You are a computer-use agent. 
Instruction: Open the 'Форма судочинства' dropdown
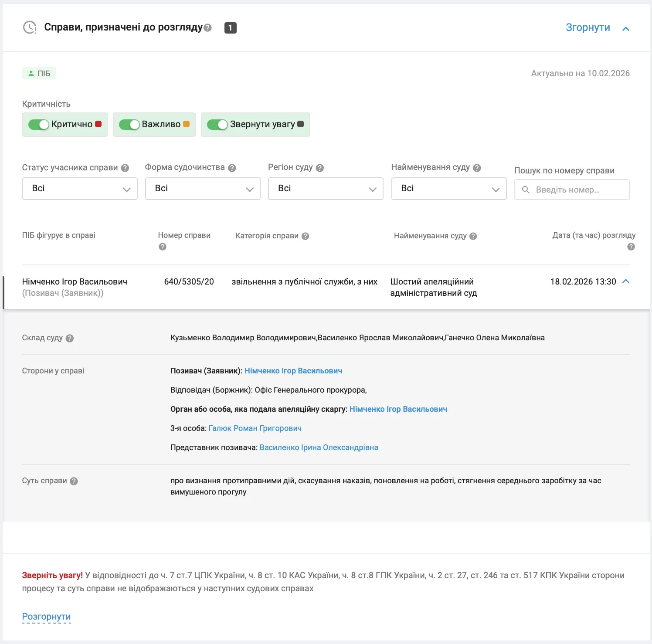(203, 189)
